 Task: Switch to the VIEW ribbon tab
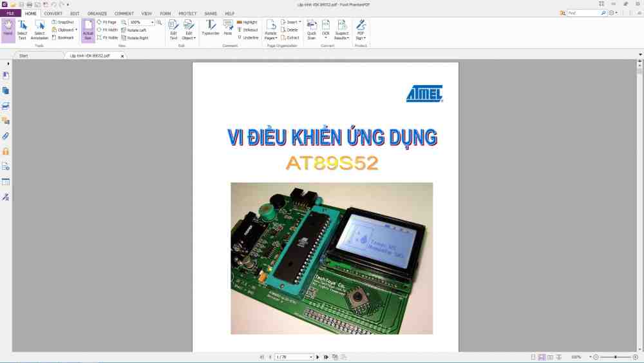point(147,14)
